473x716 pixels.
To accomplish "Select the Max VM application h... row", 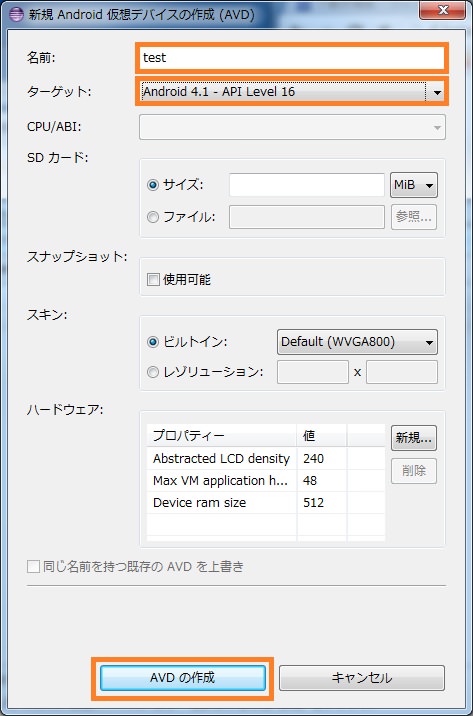I will point(266,480).
